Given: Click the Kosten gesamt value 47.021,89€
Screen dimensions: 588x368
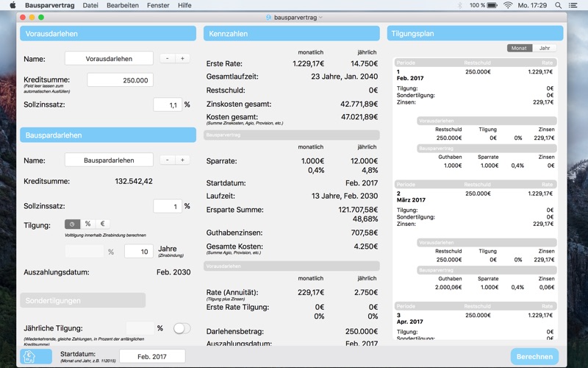Looking at the screenshot, I should click(359, 117).
